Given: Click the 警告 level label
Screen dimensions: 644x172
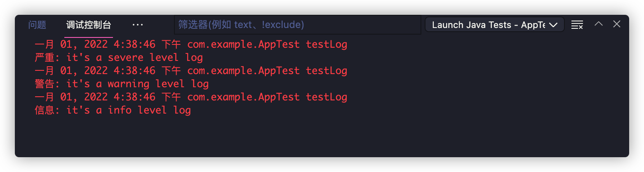Looking at the screenshot, I should tap(45, 84).
